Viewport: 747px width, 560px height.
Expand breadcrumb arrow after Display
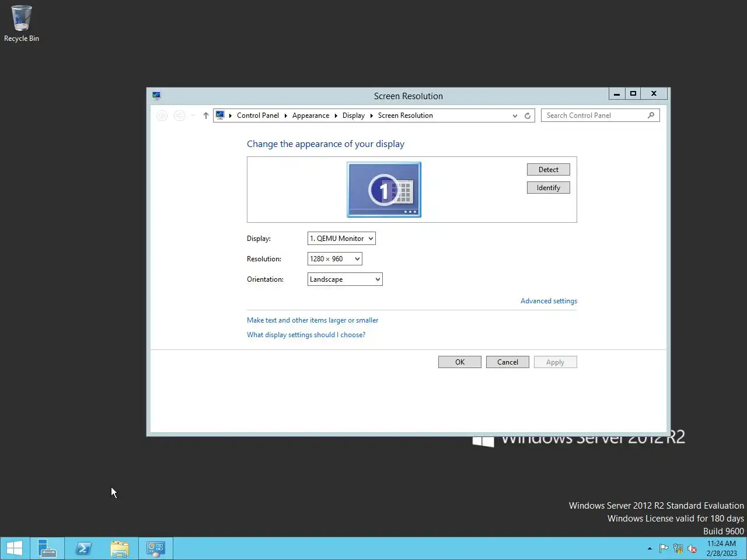pyautogui.click(x=372, y=116)
